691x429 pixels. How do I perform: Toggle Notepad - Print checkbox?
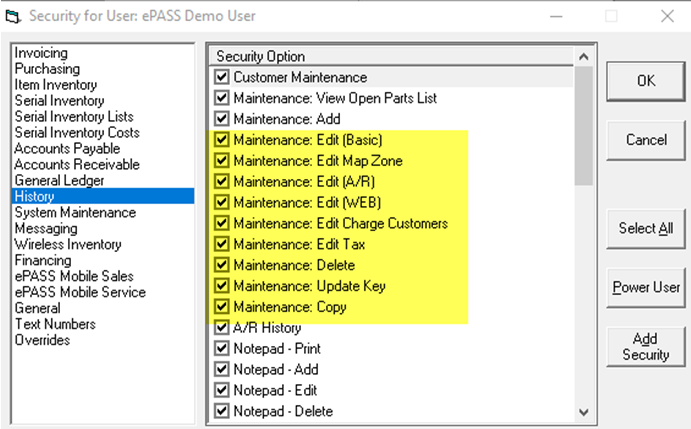221,348
